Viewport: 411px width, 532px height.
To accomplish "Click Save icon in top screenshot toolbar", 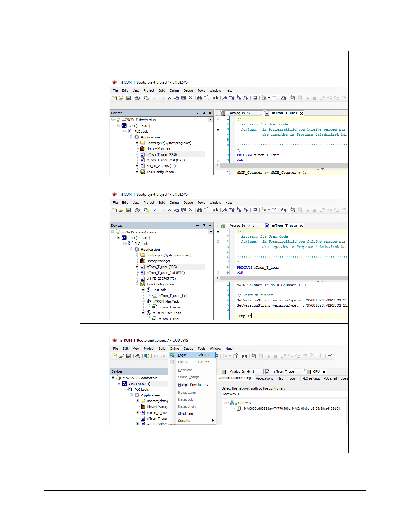I will tap(128, 98).
